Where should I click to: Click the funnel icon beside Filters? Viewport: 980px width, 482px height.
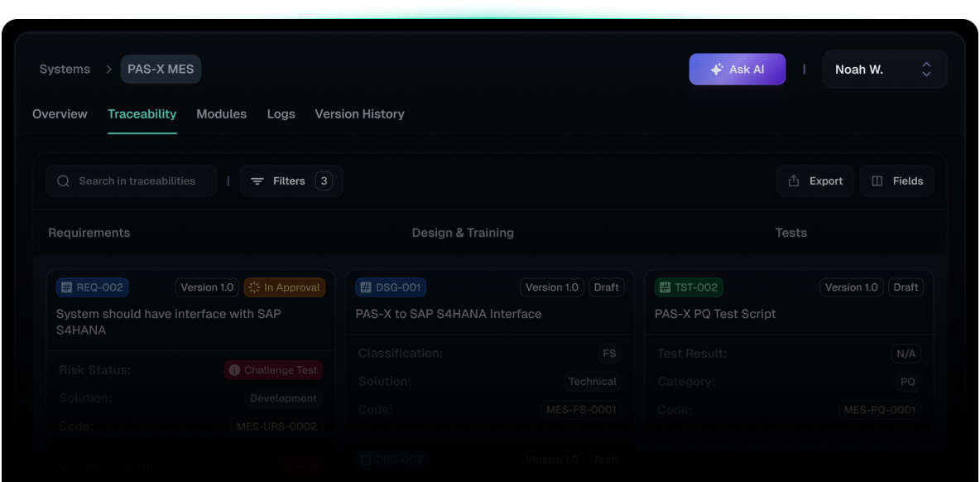tap(257, 181)
